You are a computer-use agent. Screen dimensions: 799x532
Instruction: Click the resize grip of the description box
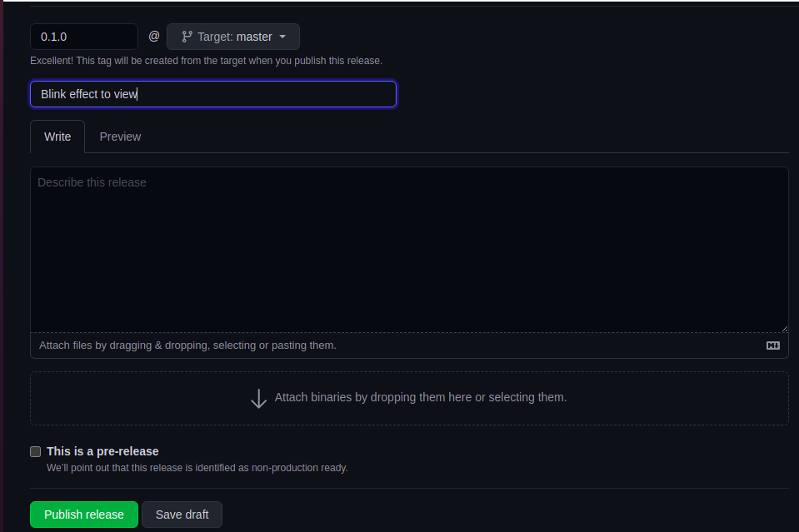tap(785, 329)
